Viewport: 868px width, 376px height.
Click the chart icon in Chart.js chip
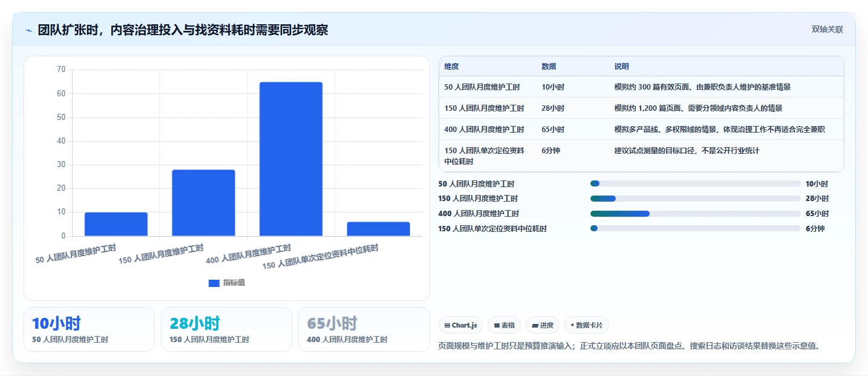pyautogui.click(x=447, y=325)
